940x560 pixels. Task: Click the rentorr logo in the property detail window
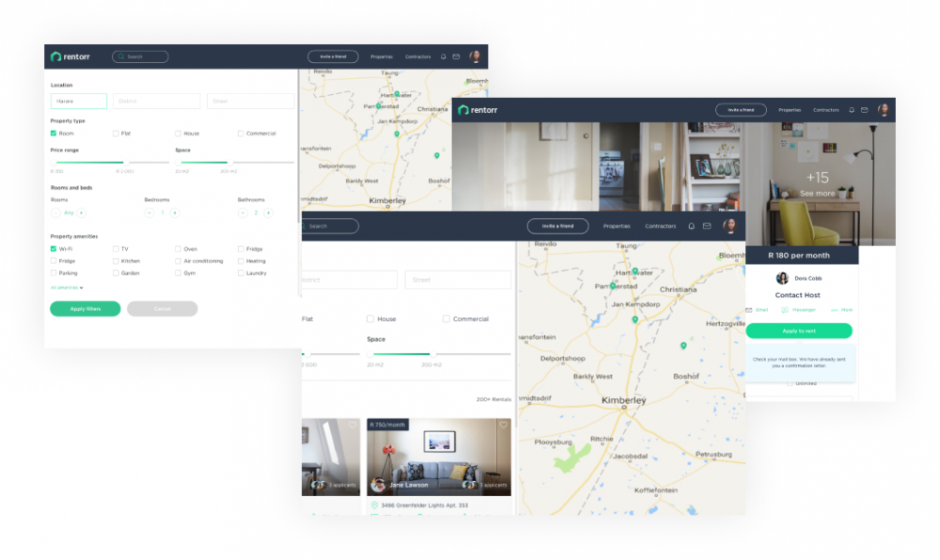pyautogui.click(x=478, y=110)
